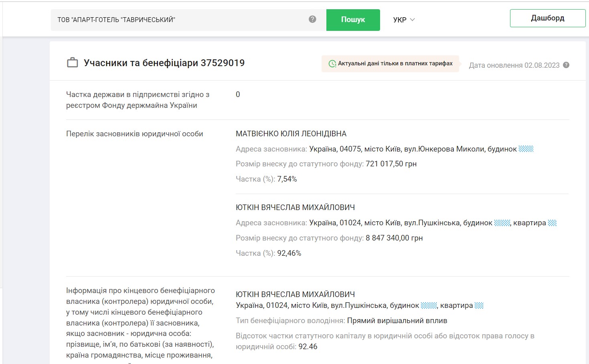
Task: Click the clock icon in paid-tariff badge
Action: pos(332,64)
